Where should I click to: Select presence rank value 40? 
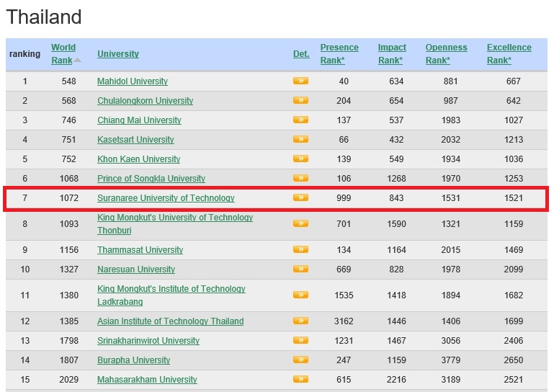click(344, 81)
